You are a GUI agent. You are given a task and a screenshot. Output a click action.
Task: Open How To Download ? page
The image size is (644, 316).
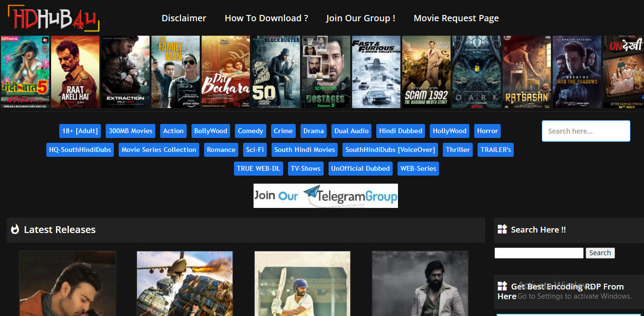[x=266, y=18]
